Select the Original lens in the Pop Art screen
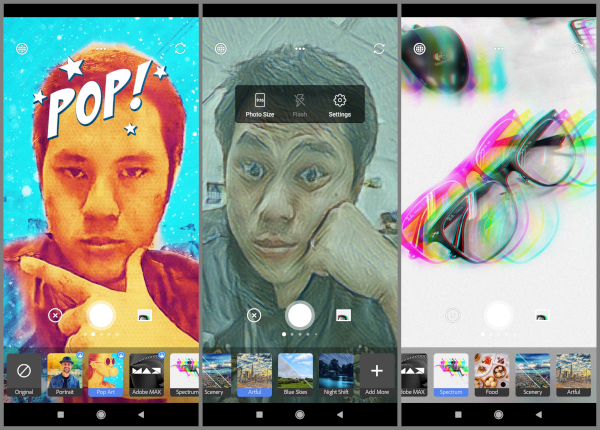The width and height of the screenshot is (600, 430). click(x=24, y=375)
